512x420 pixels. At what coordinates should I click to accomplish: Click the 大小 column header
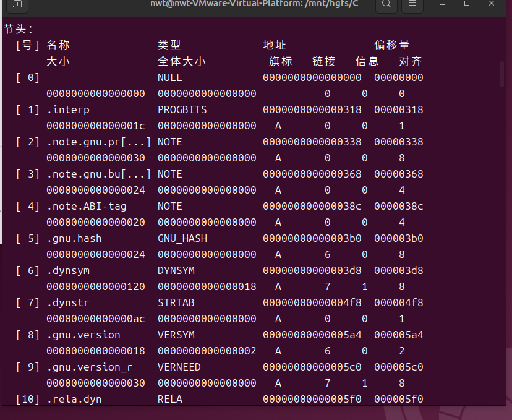tap(58, 61)
